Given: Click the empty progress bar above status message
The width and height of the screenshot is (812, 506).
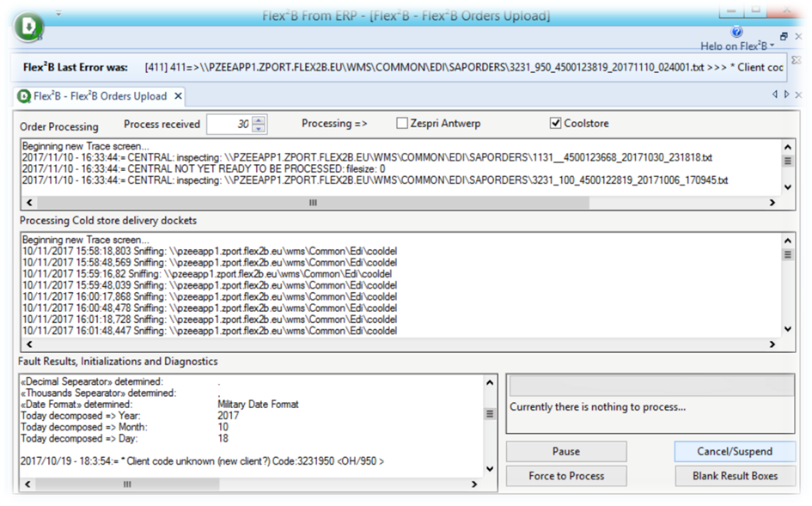Looking at the screenshot, I should pos(651,386).
